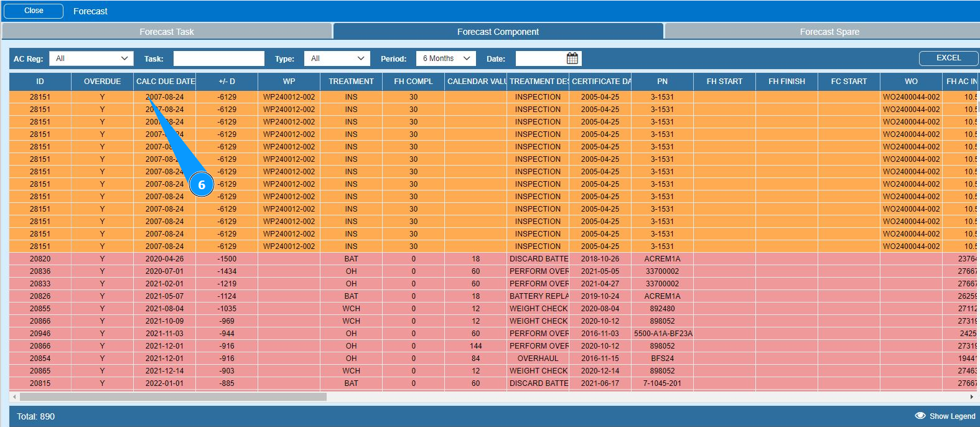Switch to the Forecast Spare tab
980x427 pixels.
(829, 32)
